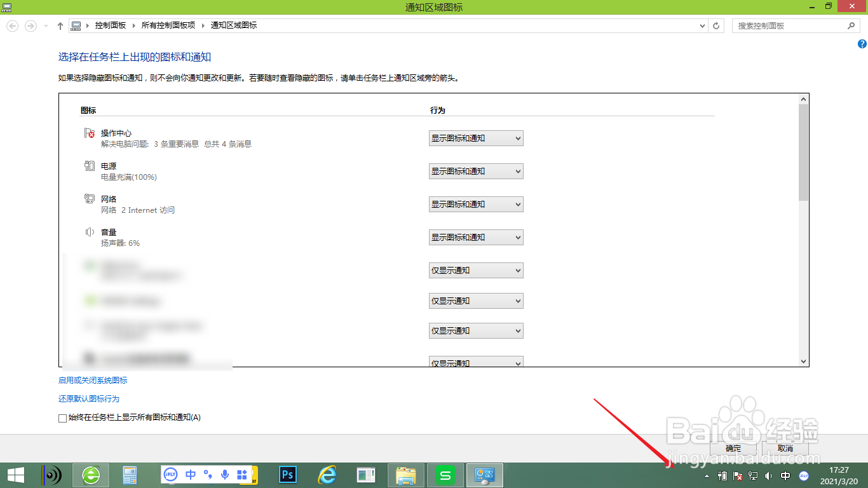The width and height of the screenshot is (868, 488).
Task: Click the Forward navigation arrow
Action: click(31, 26)
